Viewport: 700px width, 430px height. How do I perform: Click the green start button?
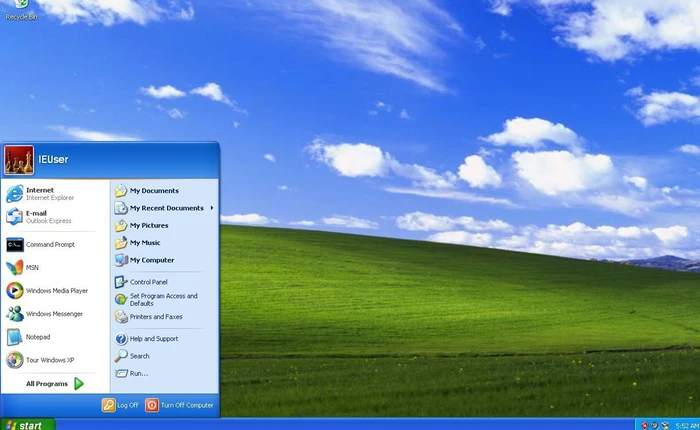pos(28,425)
